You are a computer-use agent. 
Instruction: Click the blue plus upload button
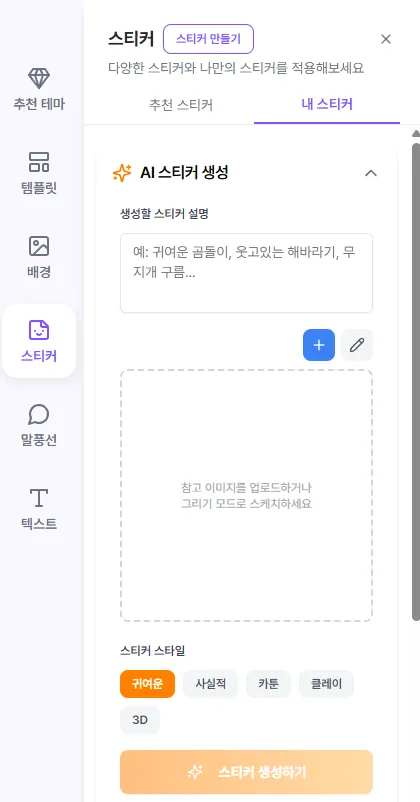click(319, 345)
